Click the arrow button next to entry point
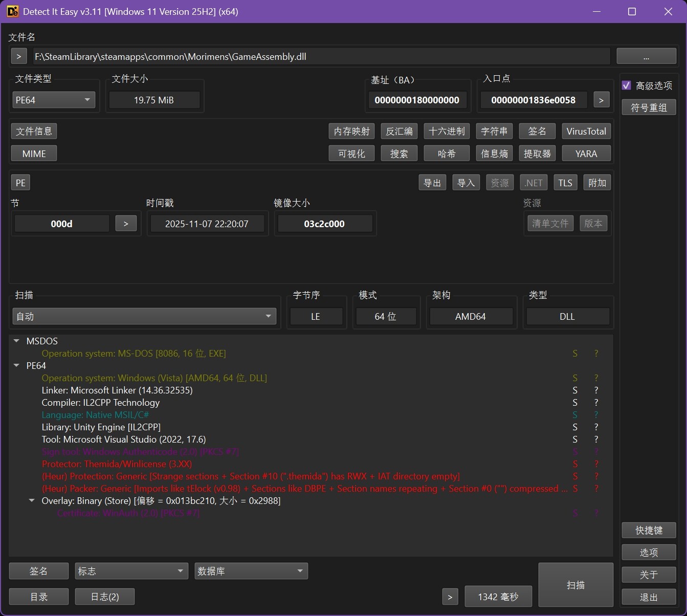This screenshot has height=616, width=687. point(601,100)
